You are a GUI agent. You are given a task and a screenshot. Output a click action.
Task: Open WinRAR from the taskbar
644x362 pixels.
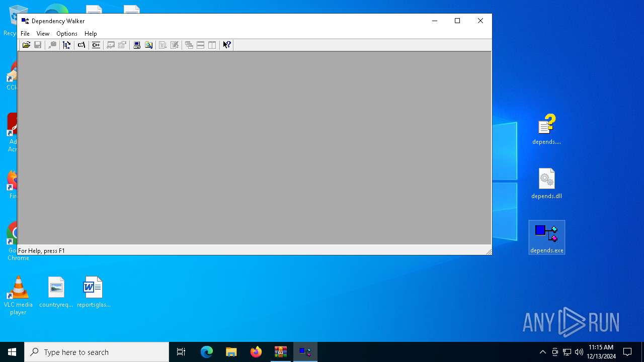[x=281, y=352]
